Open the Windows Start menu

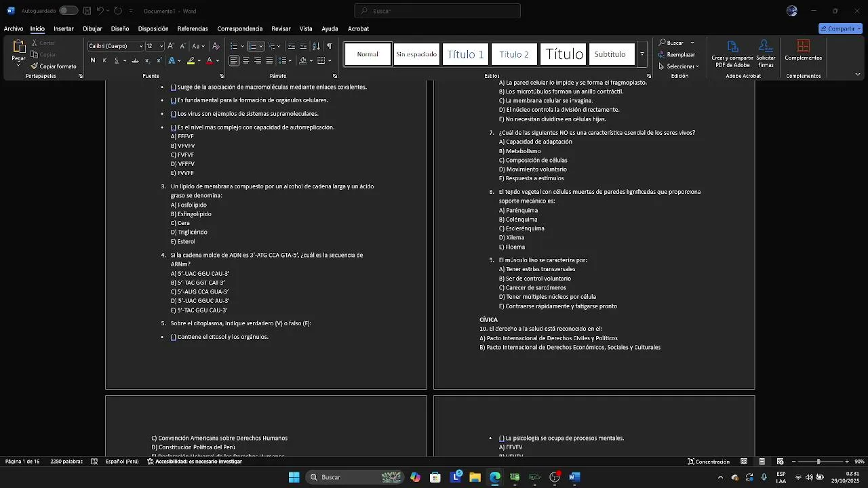click(294, 477)
